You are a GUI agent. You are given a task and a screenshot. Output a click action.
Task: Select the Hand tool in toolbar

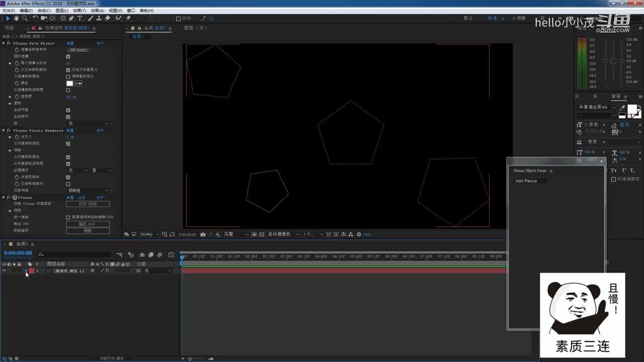[x=16, y=18]
